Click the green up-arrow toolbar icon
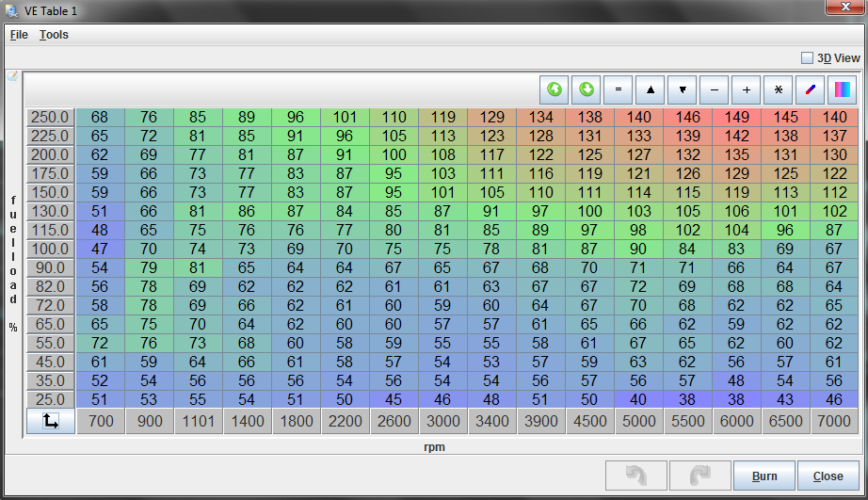This screenshot has height=500, width=868. tap(555, 89)
